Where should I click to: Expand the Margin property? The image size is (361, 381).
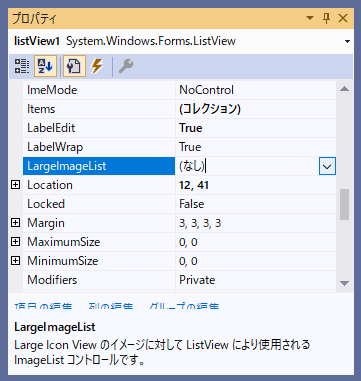[16, 223]
